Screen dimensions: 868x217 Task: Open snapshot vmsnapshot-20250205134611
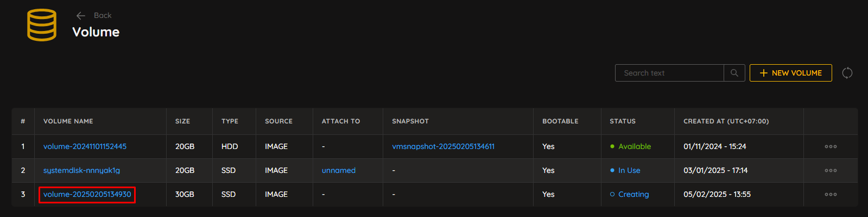coord(443,146)
